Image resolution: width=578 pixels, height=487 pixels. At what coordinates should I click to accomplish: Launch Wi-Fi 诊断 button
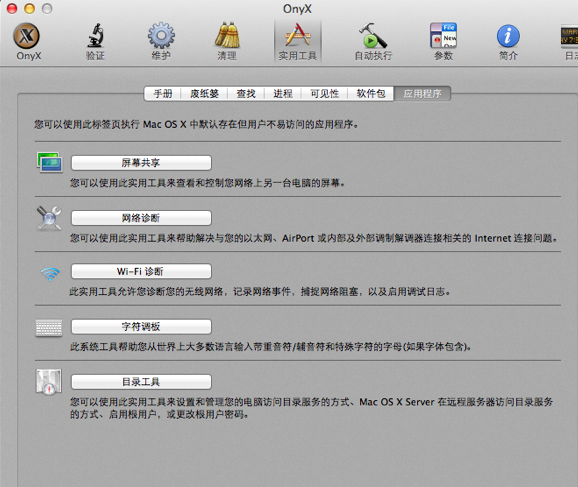[x=141, y=271]
